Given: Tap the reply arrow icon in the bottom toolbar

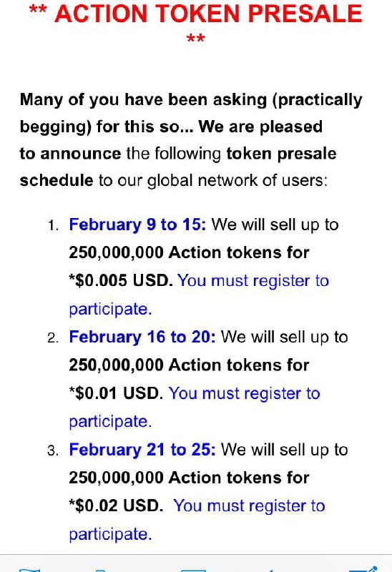Looking at the screenshot, I should pyautogui.click(x=270, y=570).
